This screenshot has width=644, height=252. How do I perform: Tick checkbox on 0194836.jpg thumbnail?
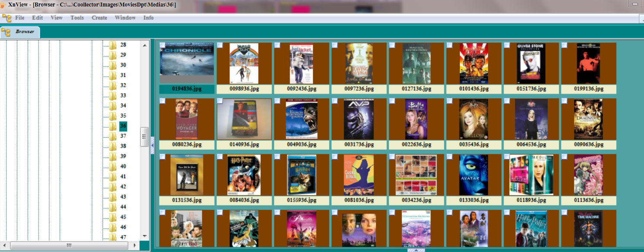click(162, 45)
